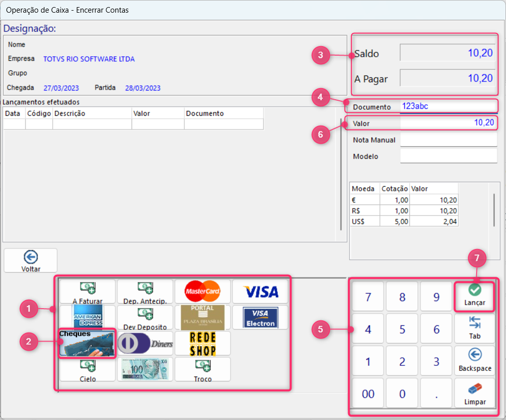Screen dimensions: 506x420
Task: Clear value with Limpar button
Action: [x=475, y=393]
